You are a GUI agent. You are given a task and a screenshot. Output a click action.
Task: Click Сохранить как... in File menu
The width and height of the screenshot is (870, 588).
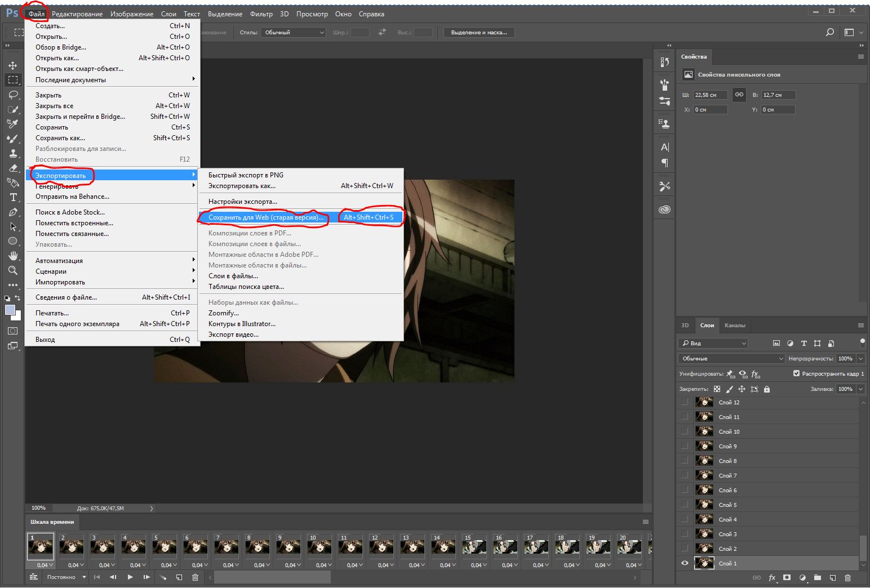point(112,137)
